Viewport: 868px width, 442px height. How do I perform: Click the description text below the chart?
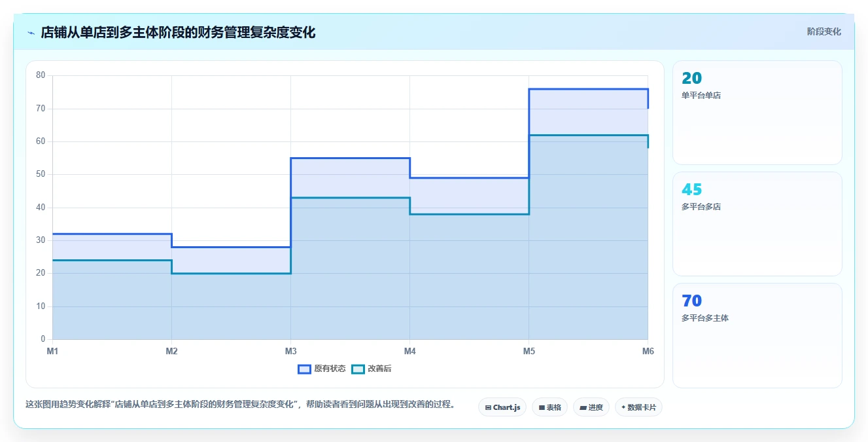[x=240, y=404]
